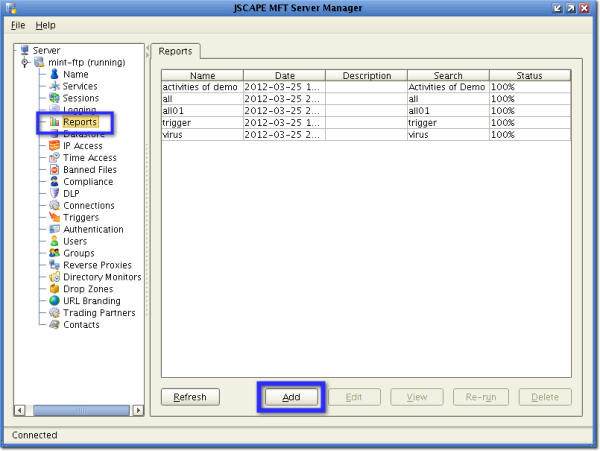
Task: Click the IP Access icon
Action: pos(54,145)
